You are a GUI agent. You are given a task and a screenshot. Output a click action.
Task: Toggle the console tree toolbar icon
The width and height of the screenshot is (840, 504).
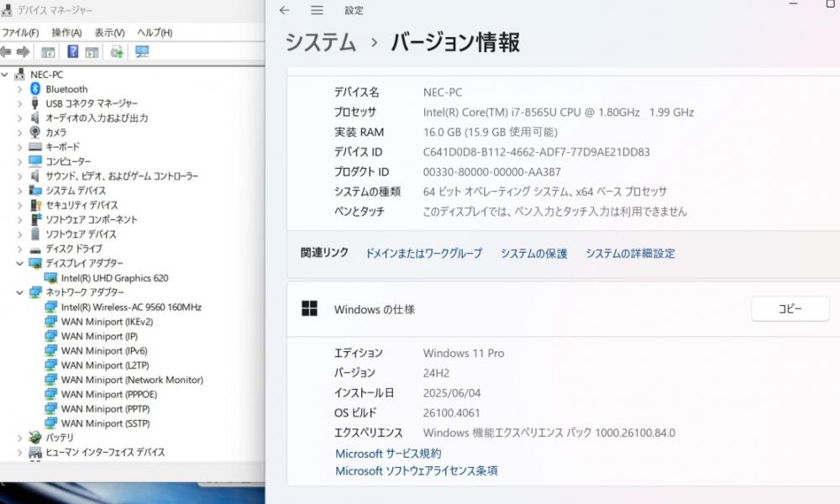(x=48, y=52)
